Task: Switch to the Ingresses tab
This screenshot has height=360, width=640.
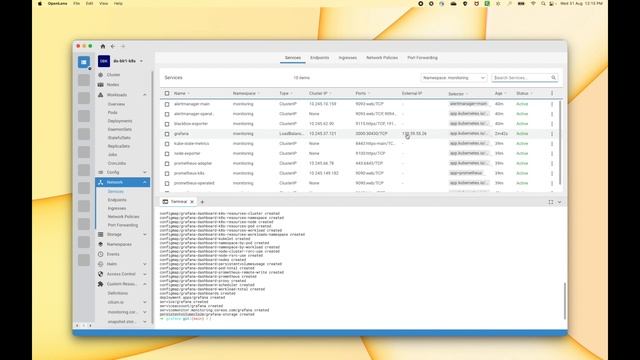Action: pos(348,58)
